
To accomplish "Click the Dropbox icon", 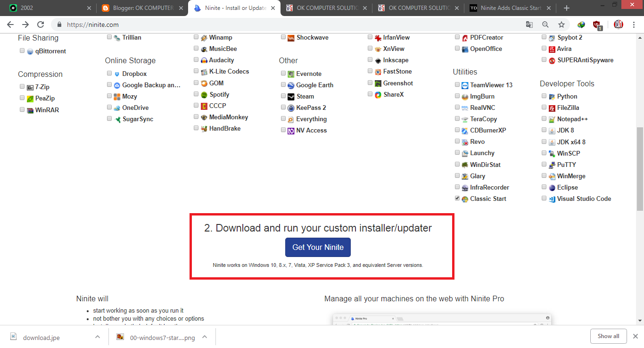I will (x=117, y=74).
